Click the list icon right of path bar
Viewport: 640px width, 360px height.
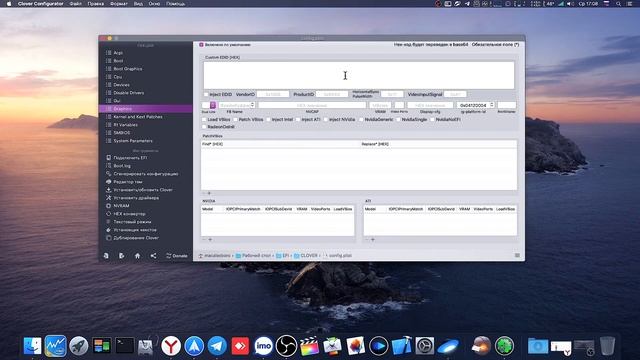click(x=517, y=255)
